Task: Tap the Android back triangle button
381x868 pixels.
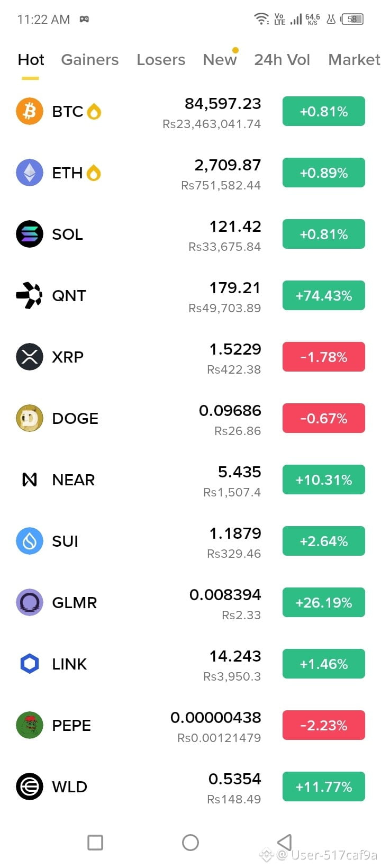Action: tap(285, 842)
